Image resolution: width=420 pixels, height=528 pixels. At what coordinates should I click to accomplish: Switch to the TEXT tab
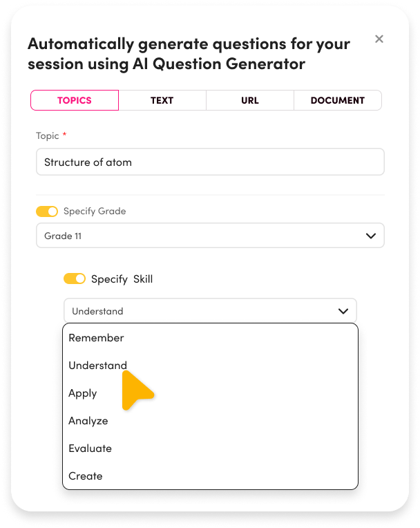(x=162, y=100)
